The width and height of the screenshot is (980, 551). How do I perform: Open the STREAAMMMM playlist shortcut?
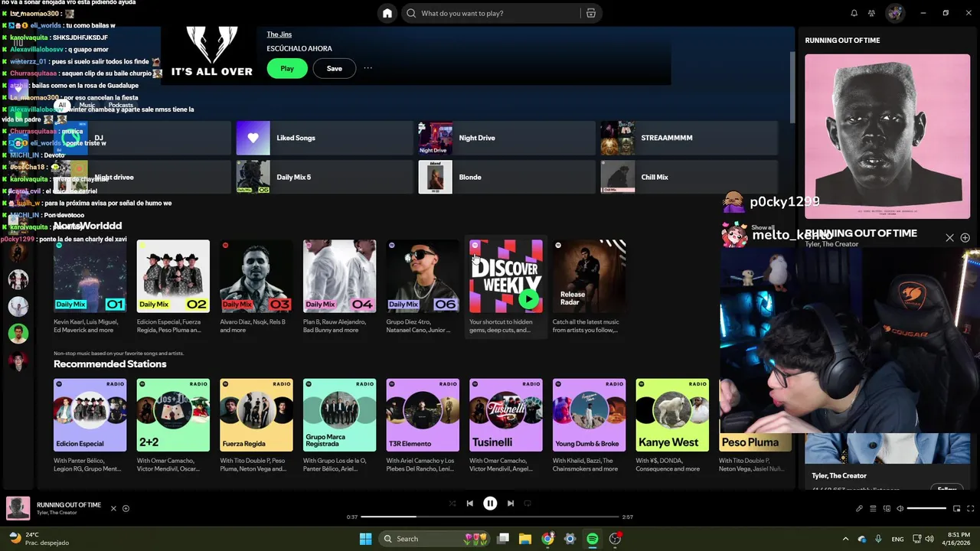(x=689, y=138)
